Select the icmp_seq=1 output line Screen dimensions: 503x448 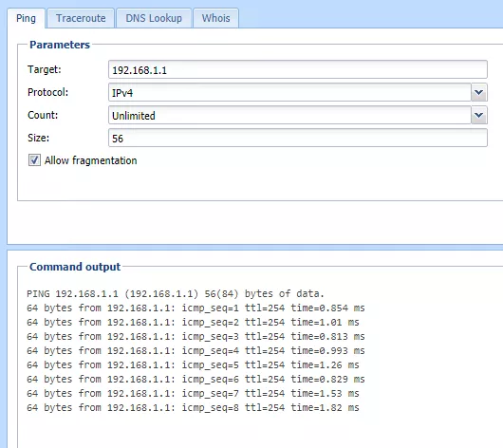point(196,308)
